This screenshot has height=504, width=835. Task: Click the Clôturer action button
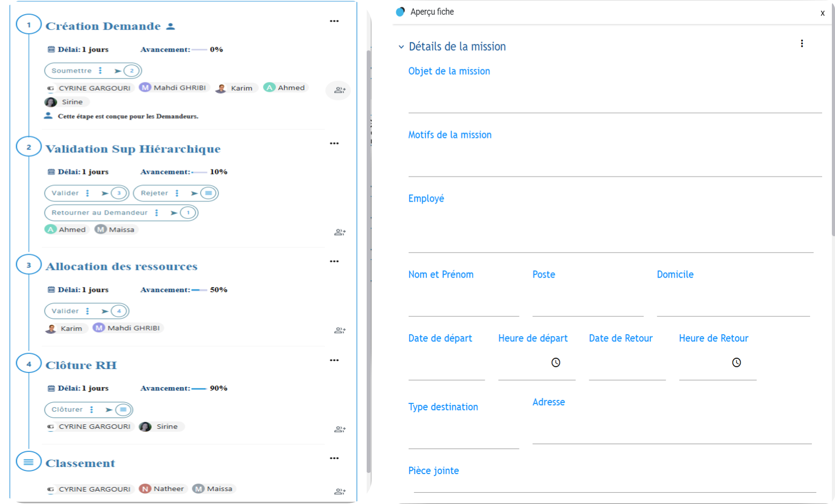click(67, 409)
